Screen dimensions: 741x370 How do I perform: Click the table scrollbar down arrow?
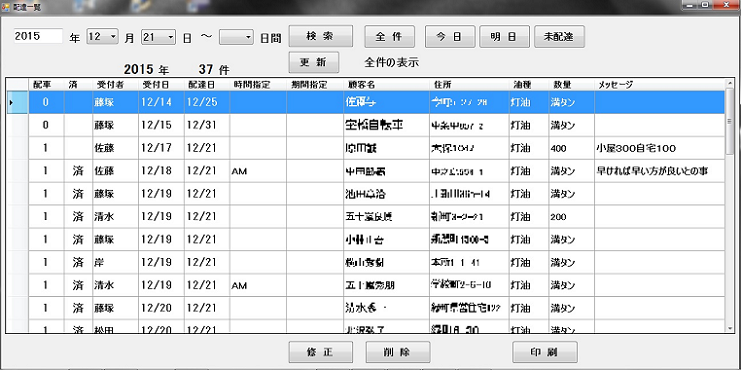(x=730, y=328)
